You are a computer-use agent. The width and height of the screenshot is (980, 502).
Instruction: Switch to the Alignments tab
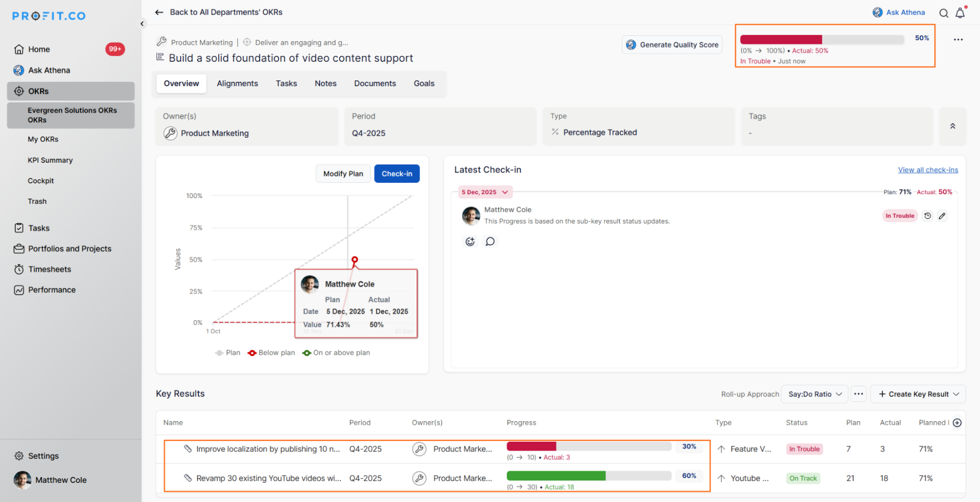[x=237, y=83]
